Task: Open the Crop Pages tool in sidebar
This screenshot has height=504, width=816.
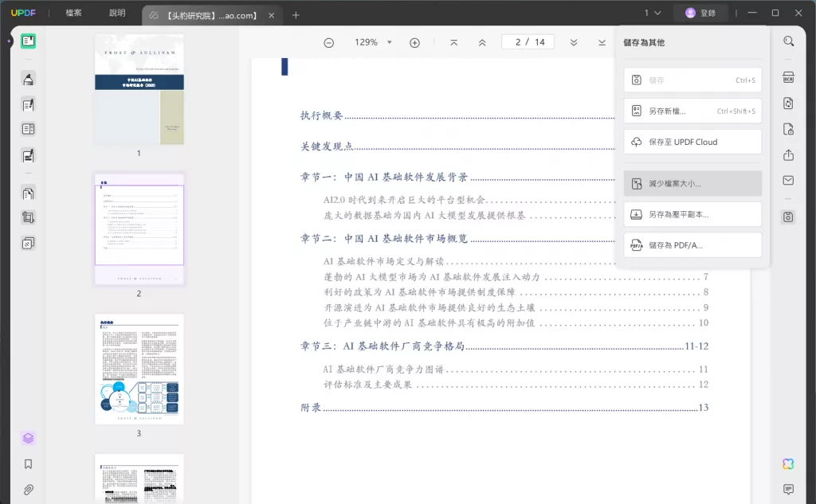Action: tap(28, 217)
